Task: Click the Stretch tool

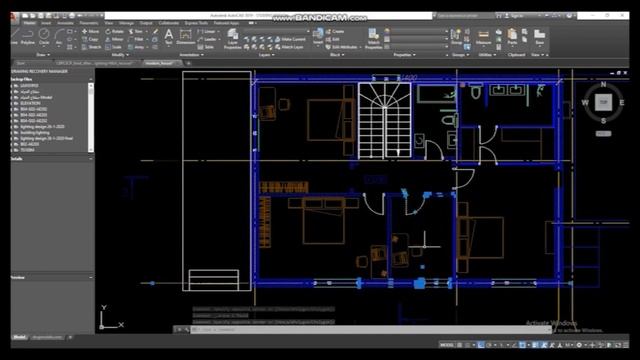Action: 91,47
